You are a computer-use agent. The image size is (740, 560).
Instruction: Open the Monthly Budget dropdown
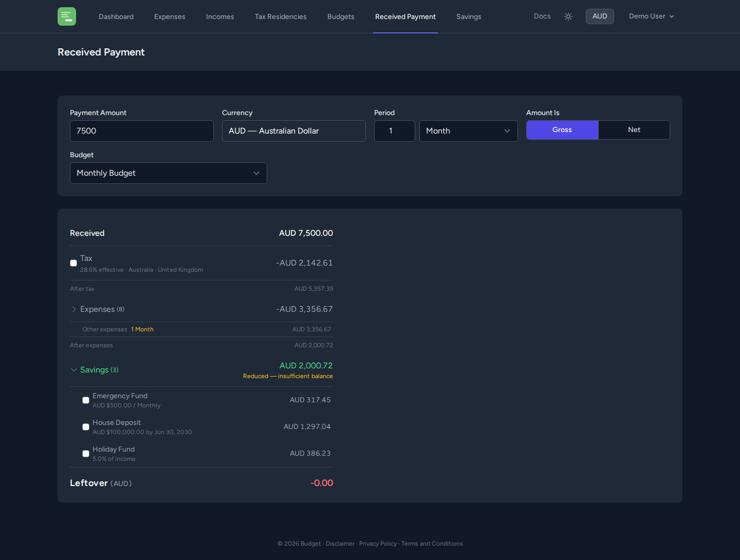coord(169,173)
